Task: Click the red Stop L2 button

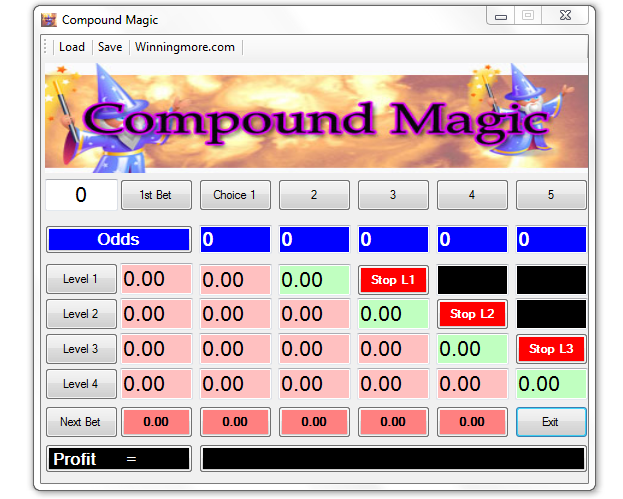Action: point(472,314)
